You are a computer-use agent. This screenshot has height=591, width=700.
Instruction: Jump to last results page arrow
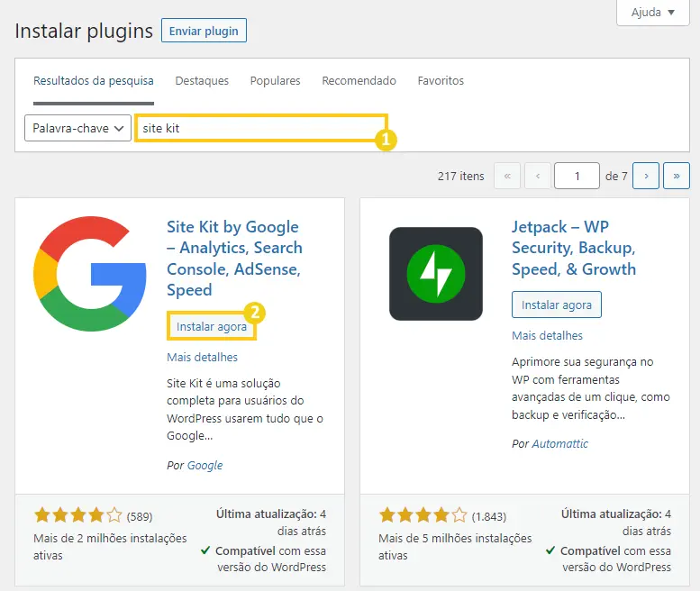[x=677, y=176]
